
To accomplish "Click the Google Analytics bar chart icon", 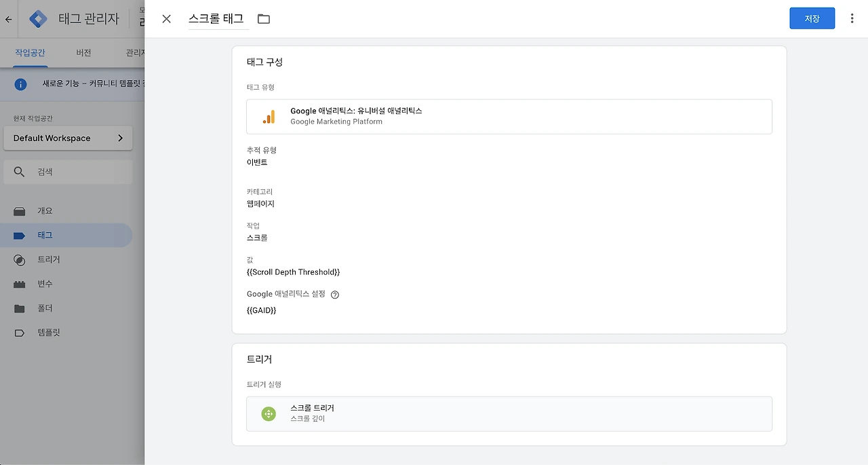I will (x=269, y=117).
